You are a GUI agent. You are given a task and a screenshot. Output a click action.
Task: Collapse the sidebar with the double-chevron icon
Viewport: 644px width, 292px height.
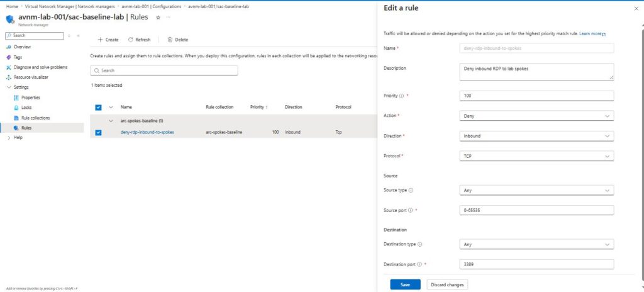coord(78,36)
